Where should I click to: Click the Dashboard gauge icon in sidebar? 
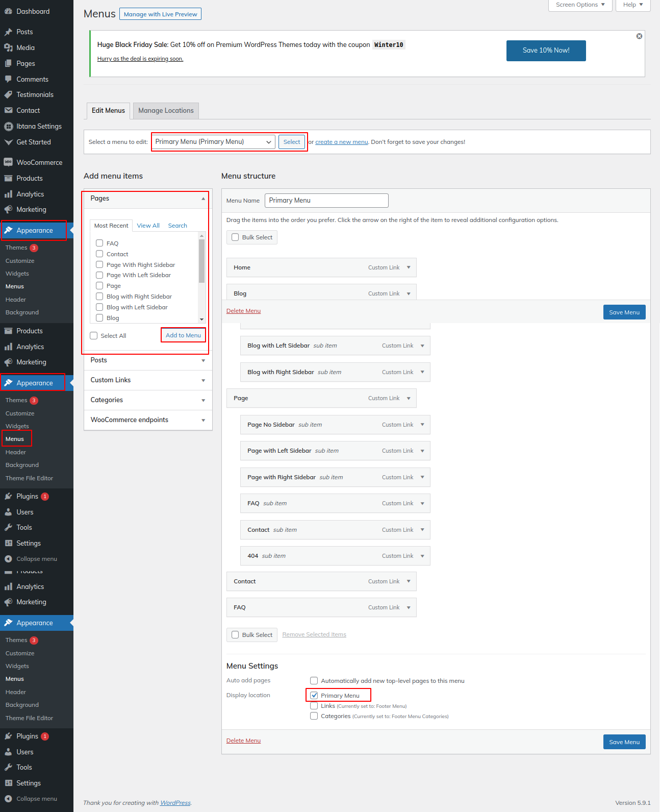pyautogui.click(x=8, y=11)
